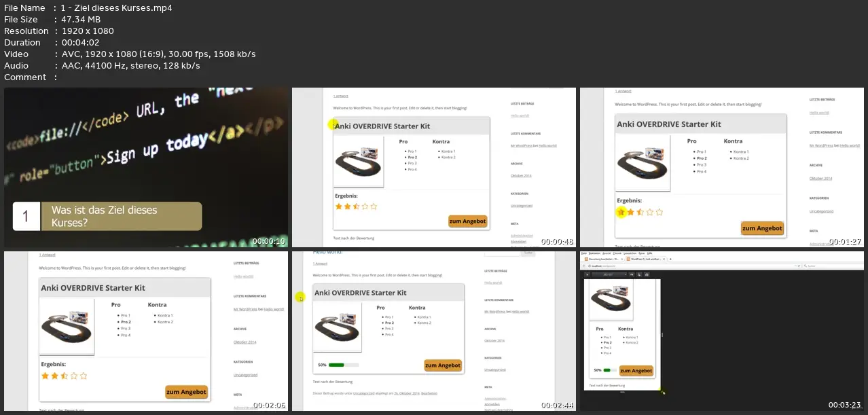Click 'zum Angebot' button in the 00:01:27 frame

pos(762,228)
